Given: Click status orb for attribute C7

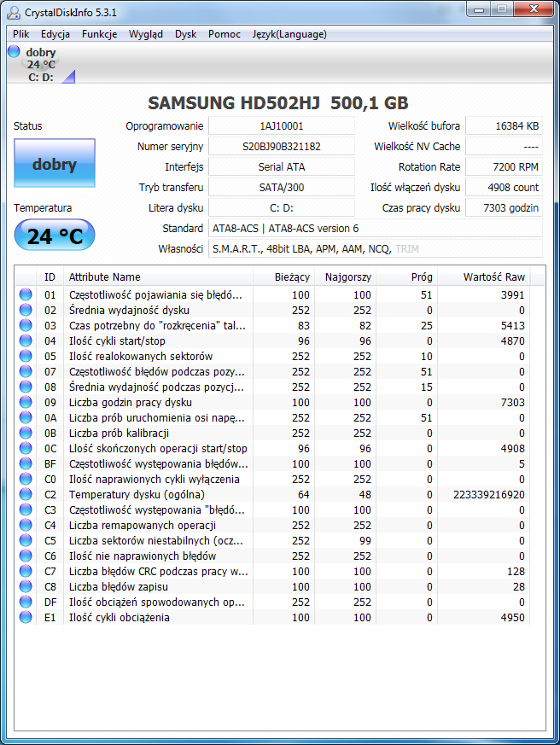Looking at the screenshot, I should [26, 571].
